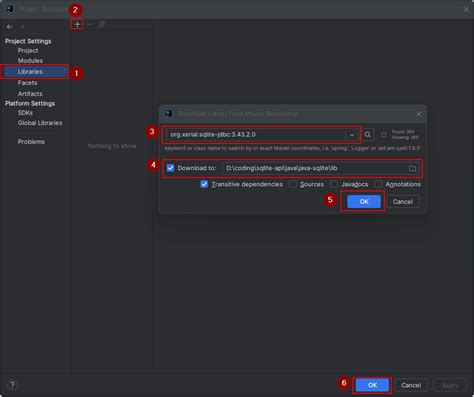Click OK at bottom of Project Structure
Image resolution: width=474 pixels, height=397 pixels.
click(372, 385)
